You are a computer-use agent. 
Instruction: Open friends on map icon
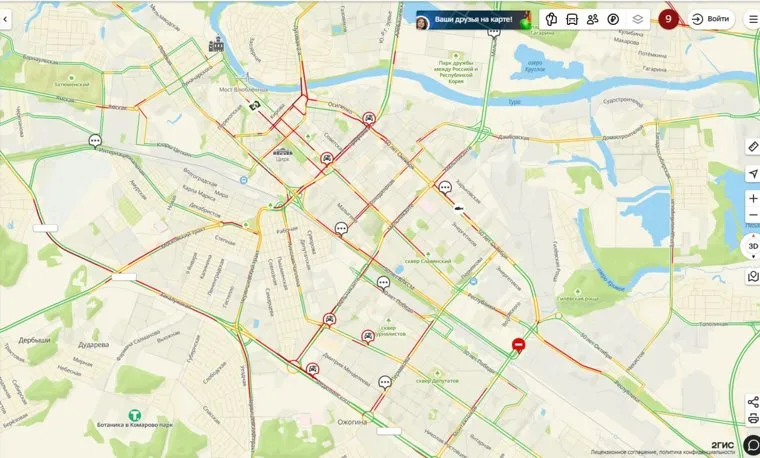pyautogui.click(x=592, y=19)
